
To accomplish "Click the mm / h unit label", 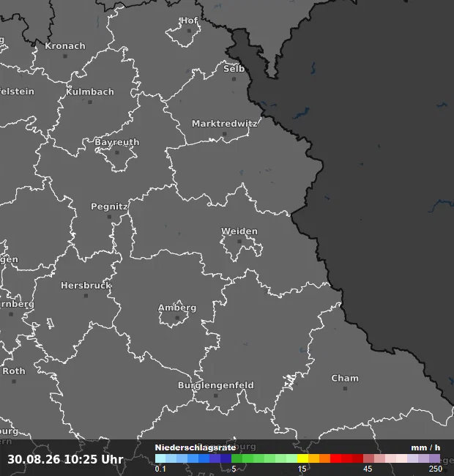I will (425, 447).
